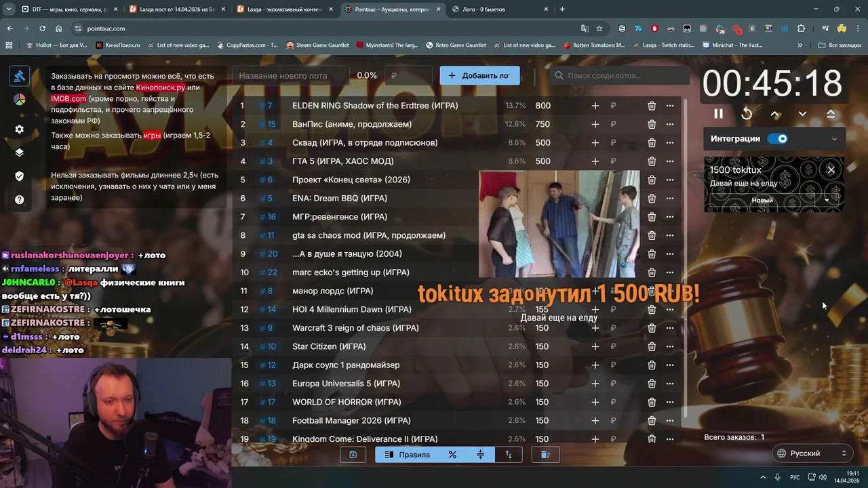Click the double-up timer icon
This screenshot has height=488, width=868.
831,114
